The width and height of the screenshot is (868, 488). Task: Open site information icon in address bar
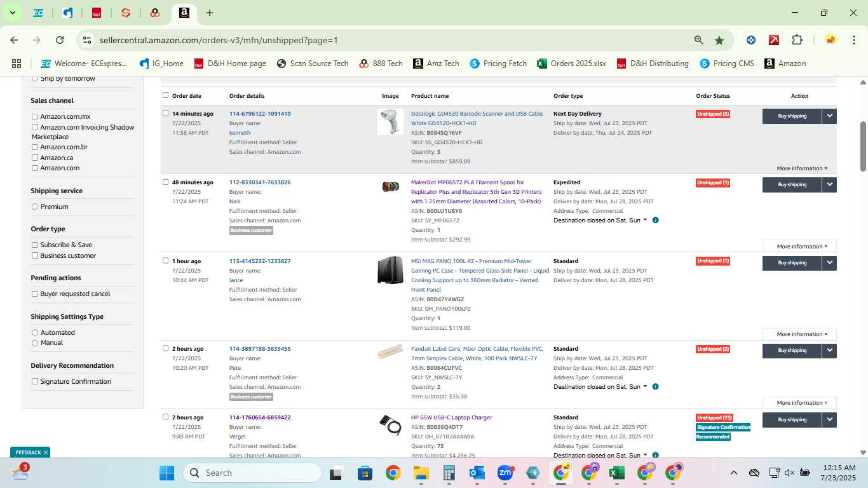pyautogui.click(x=87, y=40)
